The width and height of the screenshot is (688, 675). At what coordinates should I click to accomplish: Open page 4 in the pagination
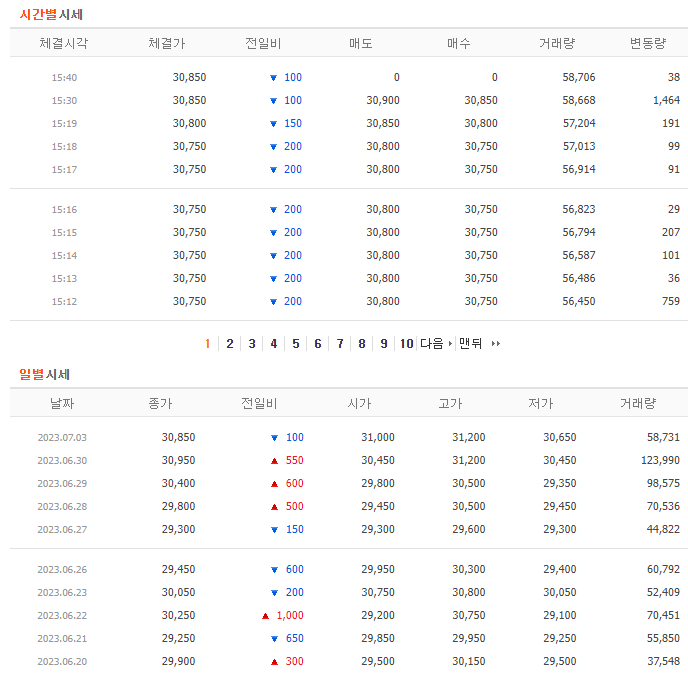click(x=274, y=344)
